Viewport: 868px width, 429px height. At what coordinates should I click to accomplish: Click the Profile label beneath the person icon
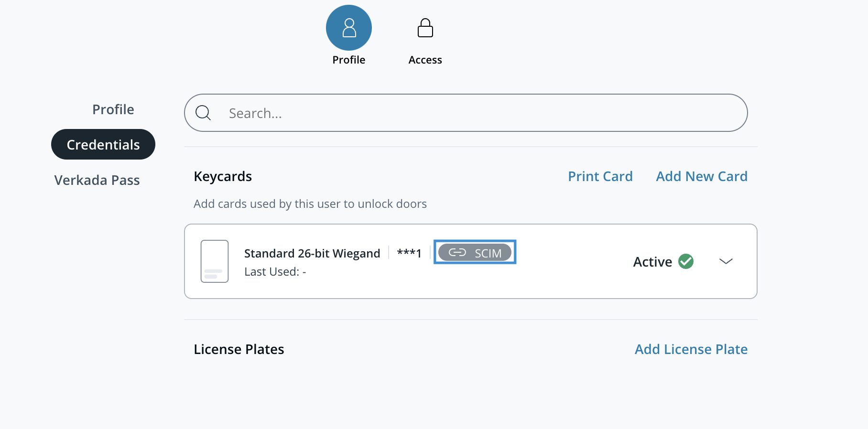(349, 60)
